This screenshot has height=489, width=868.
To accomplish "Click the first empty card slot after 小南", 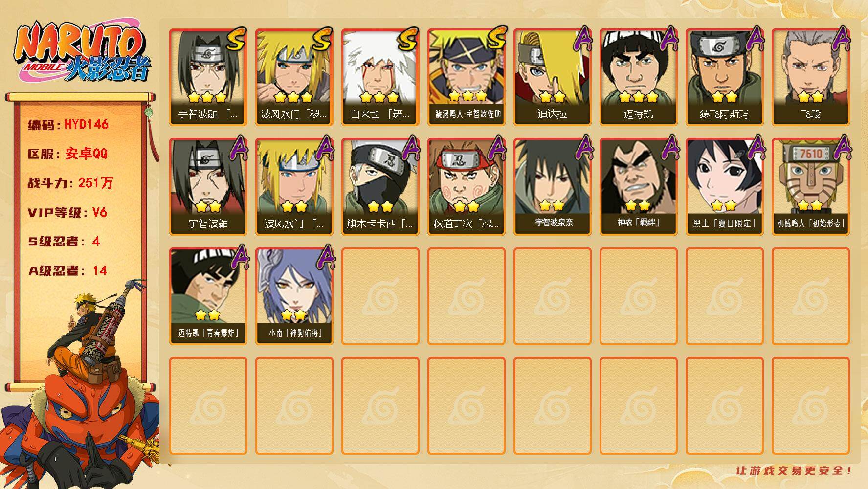I will pos(380,296).
